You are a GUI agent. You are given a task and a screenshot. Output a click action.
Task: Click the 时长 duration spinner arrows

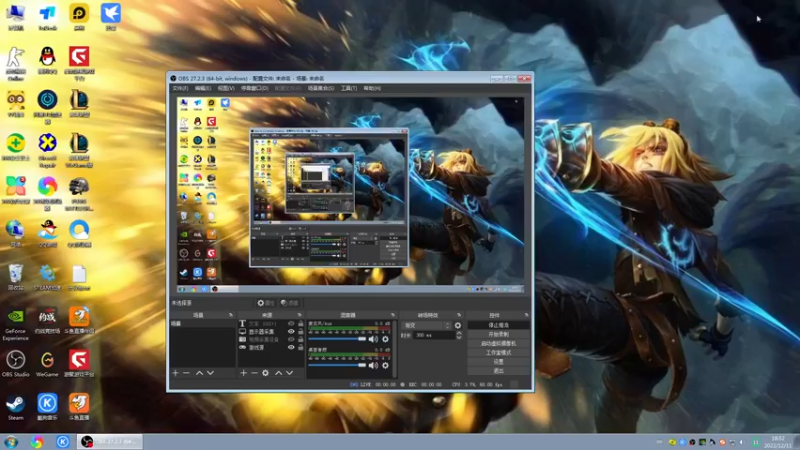pos(459,335)
